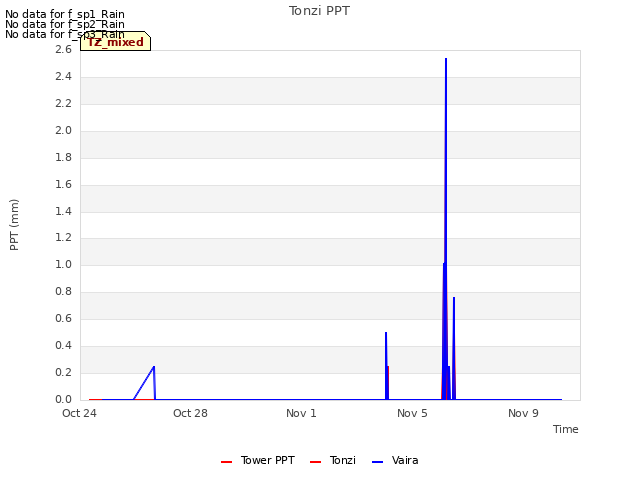640x480 pixels.
Task: Click the red Tower PPT legend swatch
Action: pyautogui.click(x=227, y=462)
